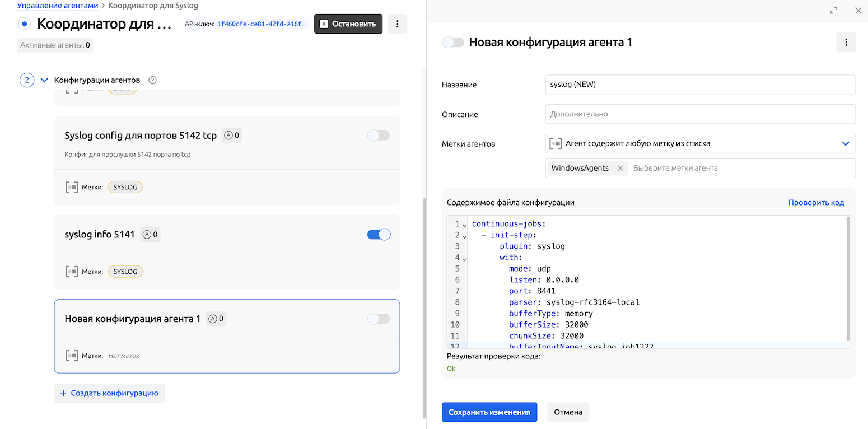Disable the syslog info 5141 configuration

coord(379,235)
